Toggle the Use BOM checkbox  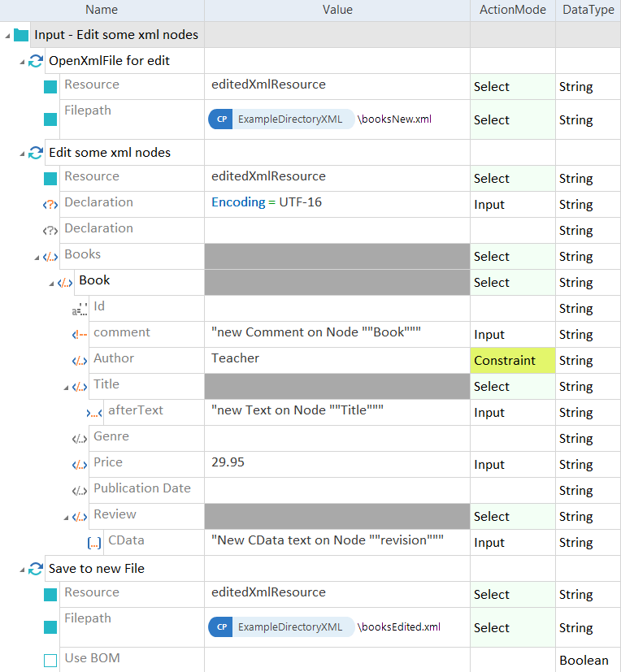[50, 660]
